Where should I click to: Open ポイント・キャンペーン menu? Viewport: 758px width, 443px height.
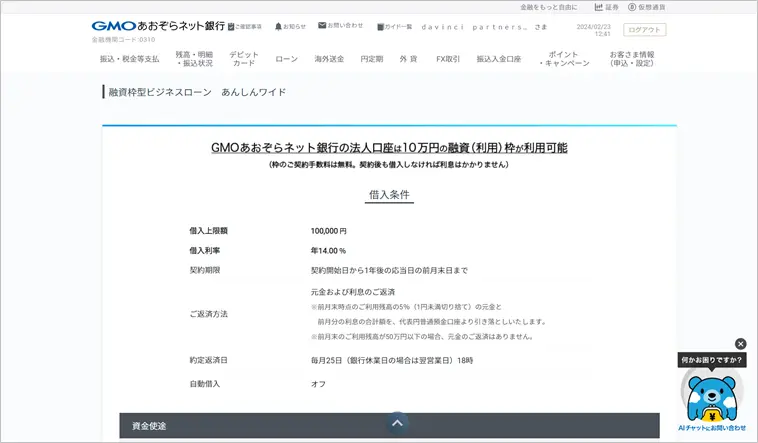pos(563,59)
